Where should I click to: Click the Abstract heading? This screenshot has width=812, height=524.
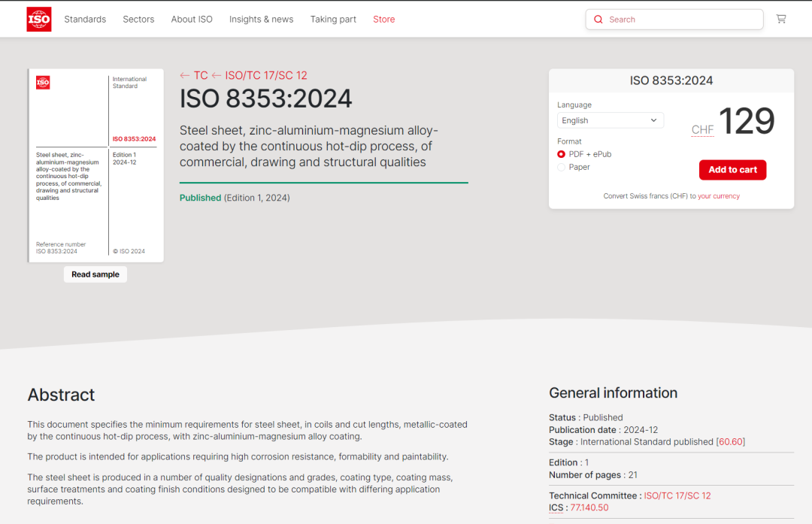(61, 395)
